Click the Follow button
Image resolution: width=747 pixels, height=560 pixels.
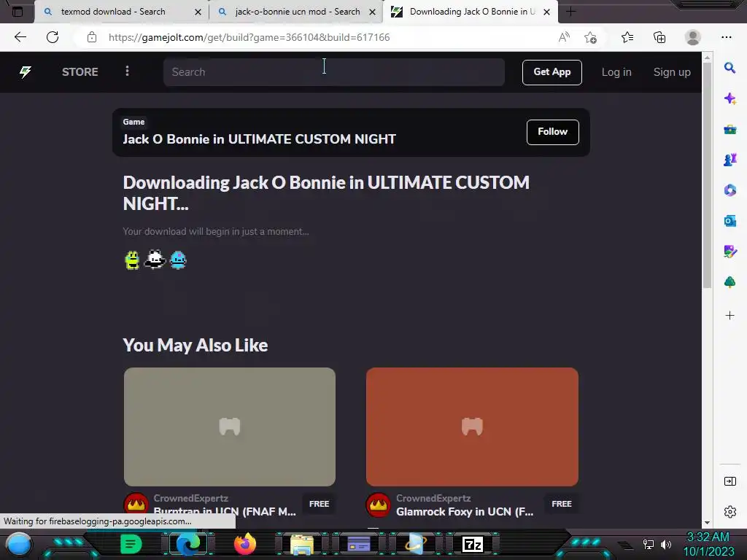pos(553,132)
